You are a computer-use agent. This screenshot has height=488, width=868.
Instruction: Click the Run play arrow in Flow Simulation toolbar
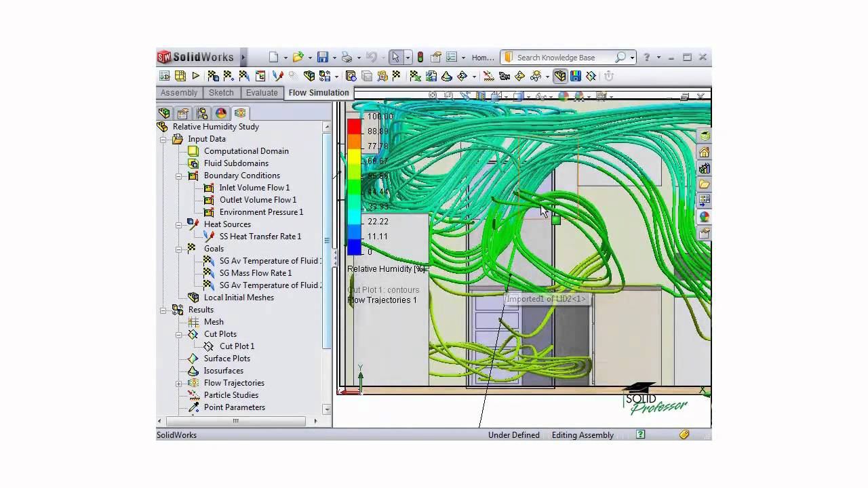click(196, 76)
